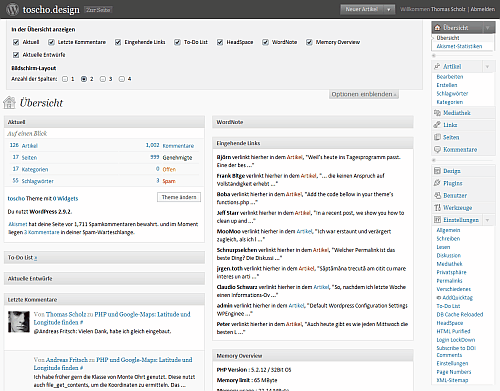Click the Seiten pages icon

click(437, 137)
